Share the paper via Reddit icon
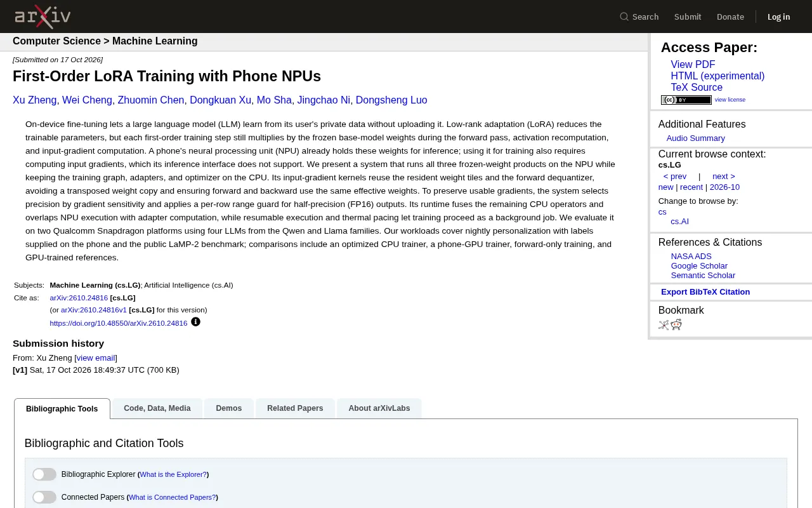 point(676,325)
